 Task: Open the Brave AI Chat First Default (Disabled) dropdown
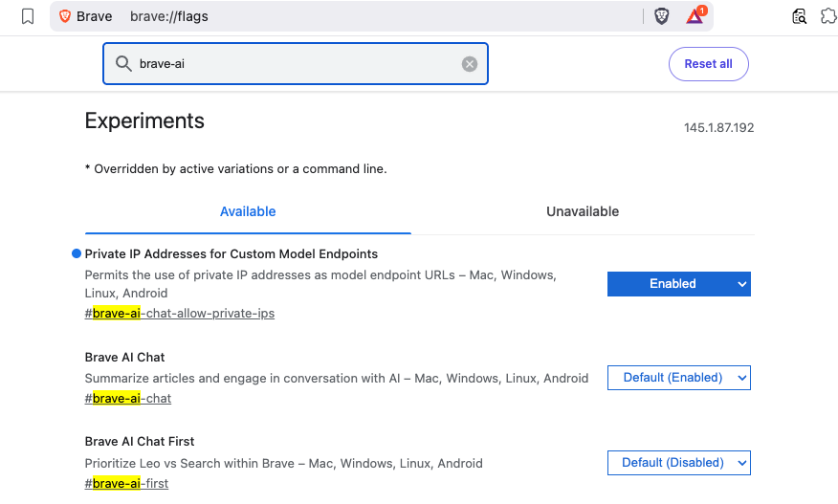tap(678, 463)
